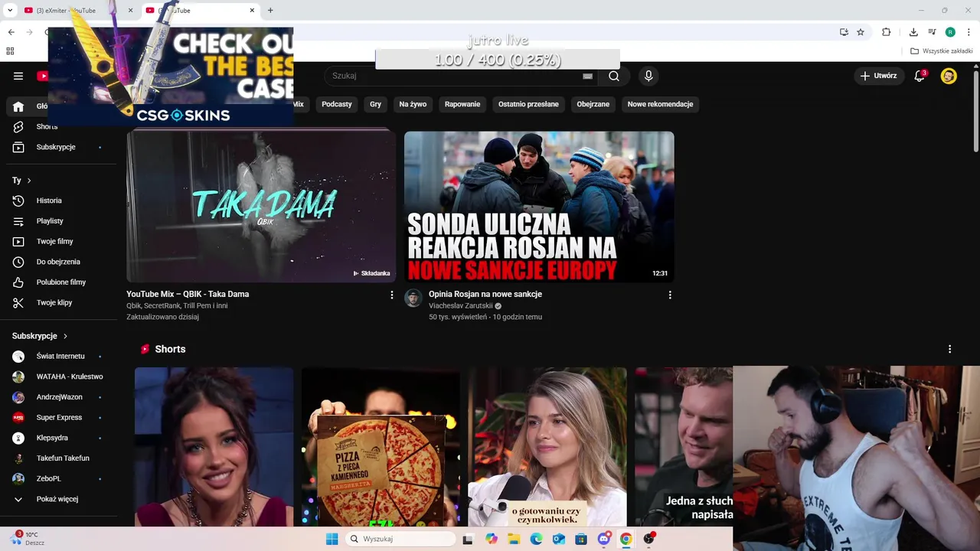Open Chrome downloads icon

click(913, 32)
